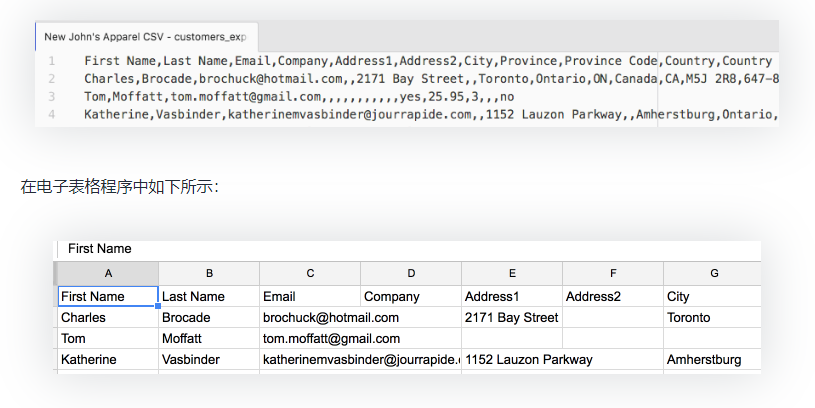815x408 pixels.
Task: Click the CSV line starting with Katherine,Vasbinder
Action: (431, 114)
